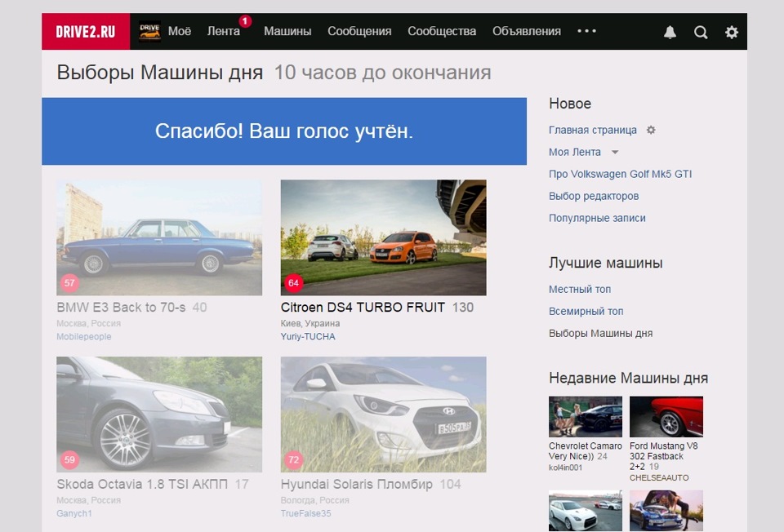
Task: Click the Спасибо! Ваш голос учтён banner
Action: (284, 131)
